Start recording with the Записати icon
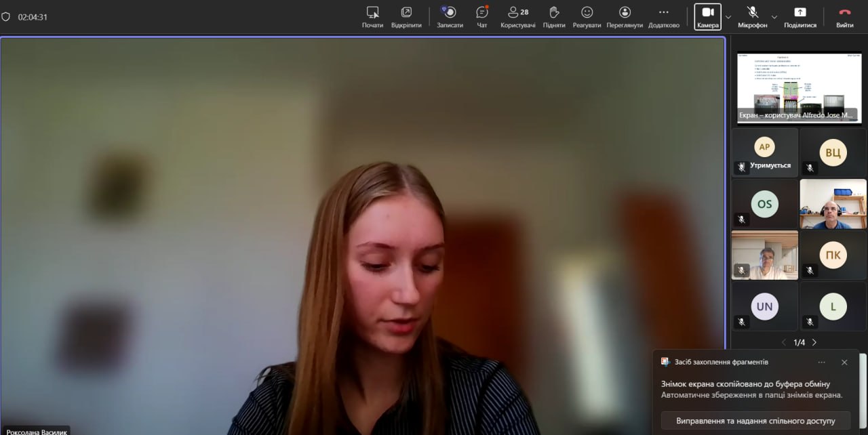 [450, 12]
